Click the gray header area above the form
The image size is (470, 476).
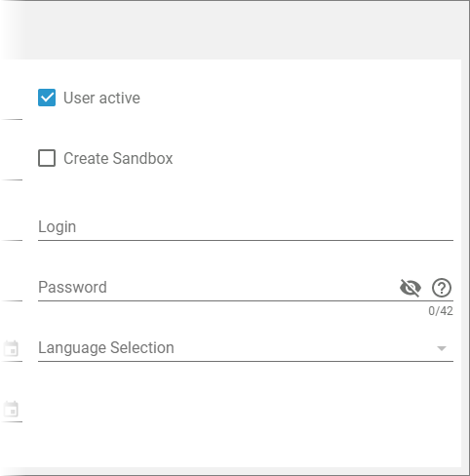point(234,30)
